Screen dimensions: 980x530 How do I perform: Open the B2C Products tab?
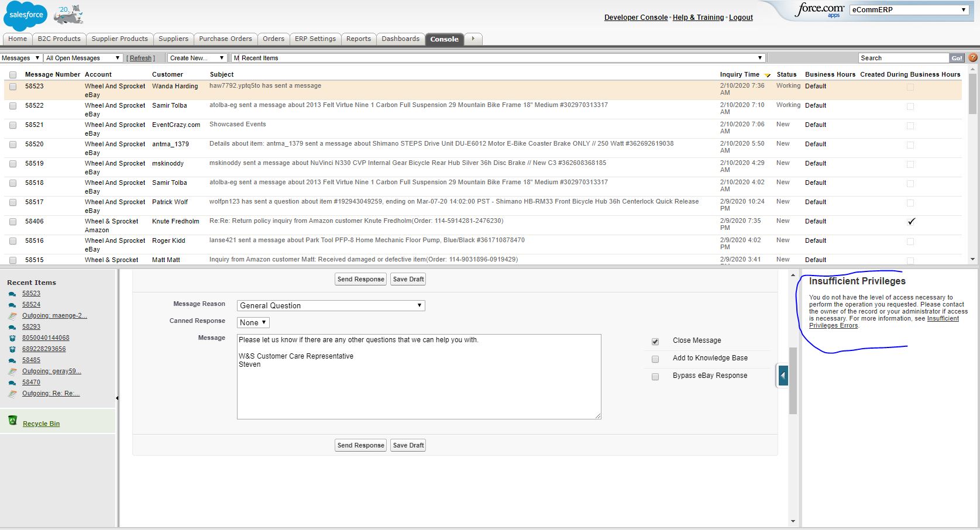[x=59, y=39]
